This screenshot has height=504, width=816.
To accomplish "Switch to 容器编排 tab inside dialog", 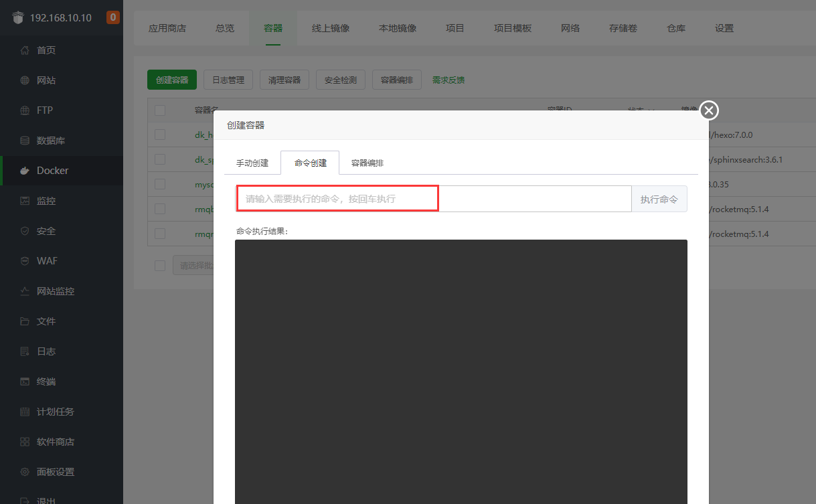I will click(368, 163).
